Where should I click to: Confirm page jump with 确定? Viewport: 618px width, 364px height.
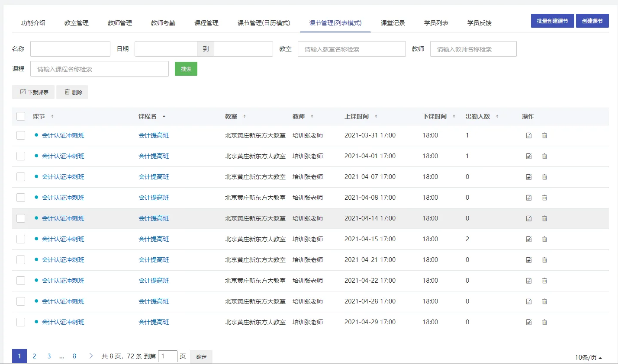click(x=201, y=357)
